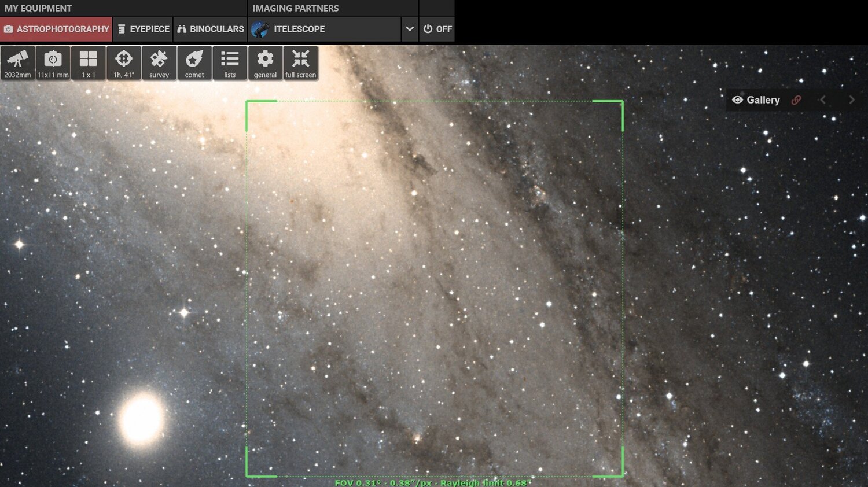Toggle the ASTROPHOTOGRAPHY equipment mode
The width and height of the screenshot is (868, 487).
pos(56,29)
